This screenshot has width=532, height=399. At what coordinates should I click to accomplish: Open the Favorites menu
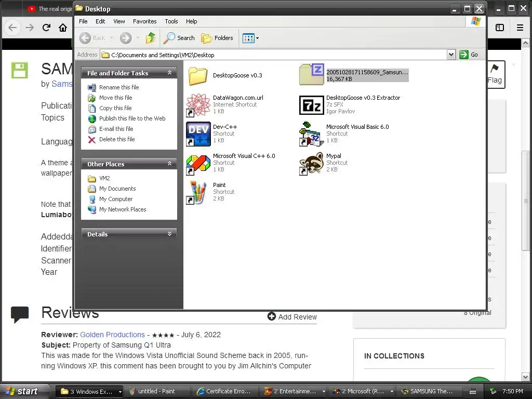[x=145, y=21]
